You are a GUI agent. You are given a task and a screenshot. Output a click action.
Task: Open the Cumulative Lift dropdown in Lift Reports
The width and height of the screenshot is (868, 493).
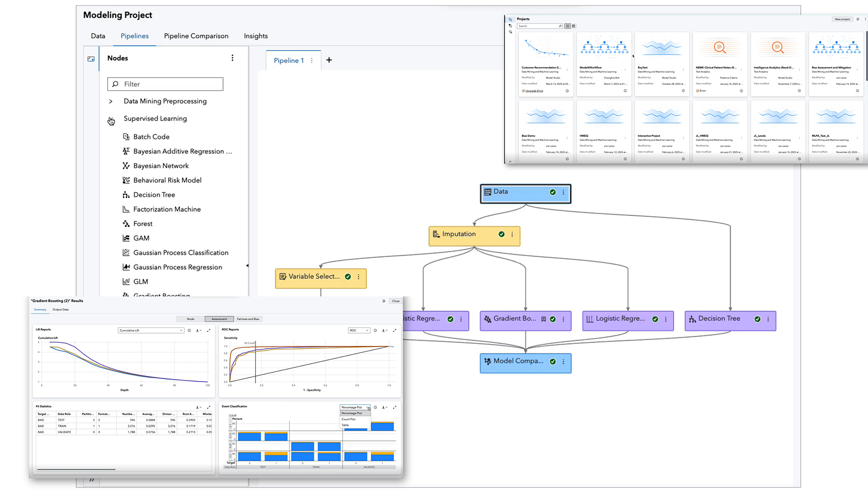tap(150, 330)
